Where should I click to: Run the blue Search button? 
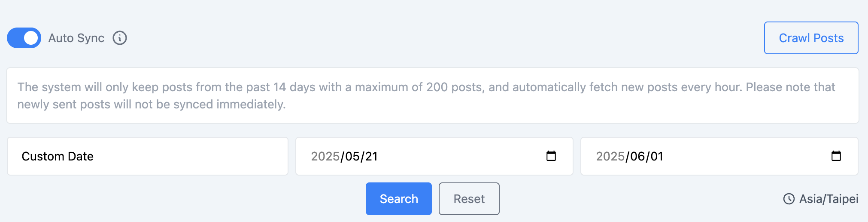pyautogui.click(x=399, y=199)
